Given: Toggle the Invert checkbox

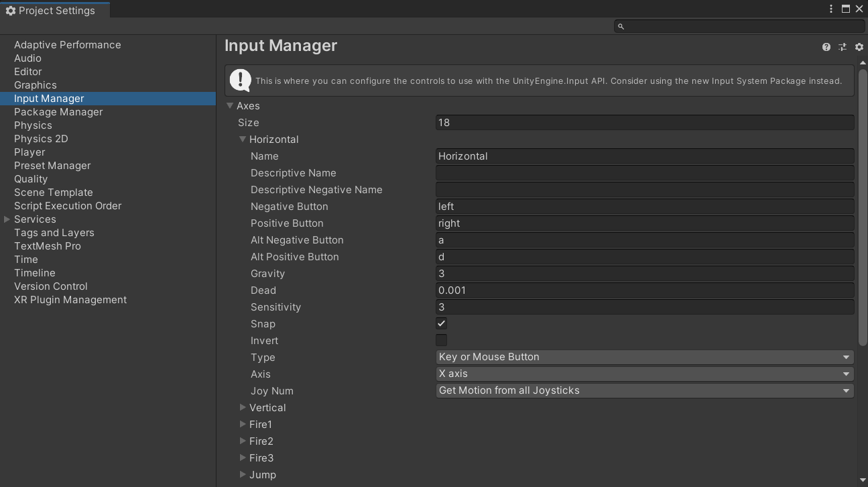Looking at the screenshot, I should (x=441, y=340).
